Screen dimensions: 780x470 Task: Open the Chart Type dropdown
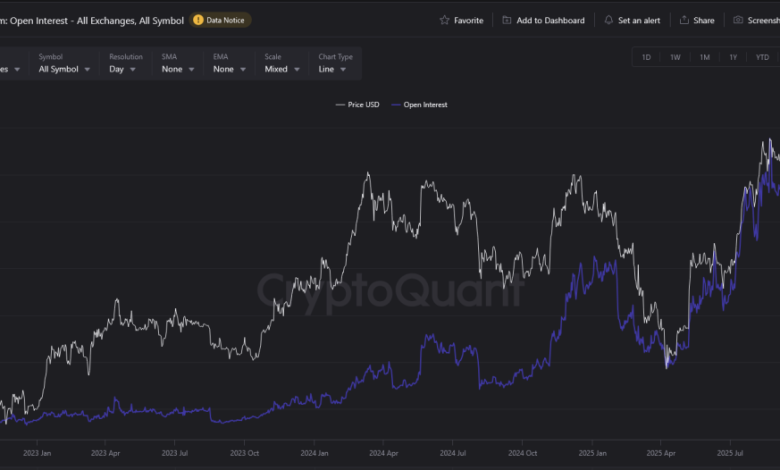[334, 69]
